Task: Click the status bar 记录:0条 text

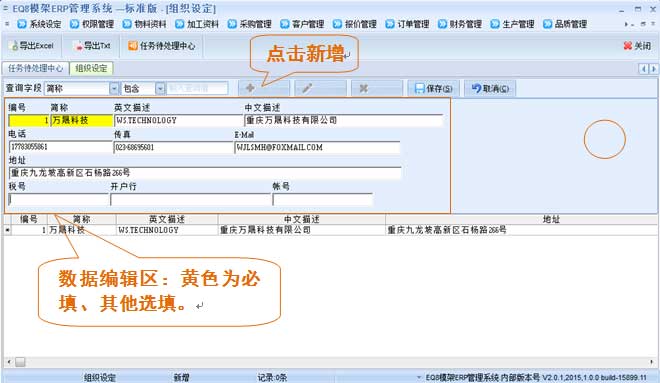Action: [x=272, y=378]
